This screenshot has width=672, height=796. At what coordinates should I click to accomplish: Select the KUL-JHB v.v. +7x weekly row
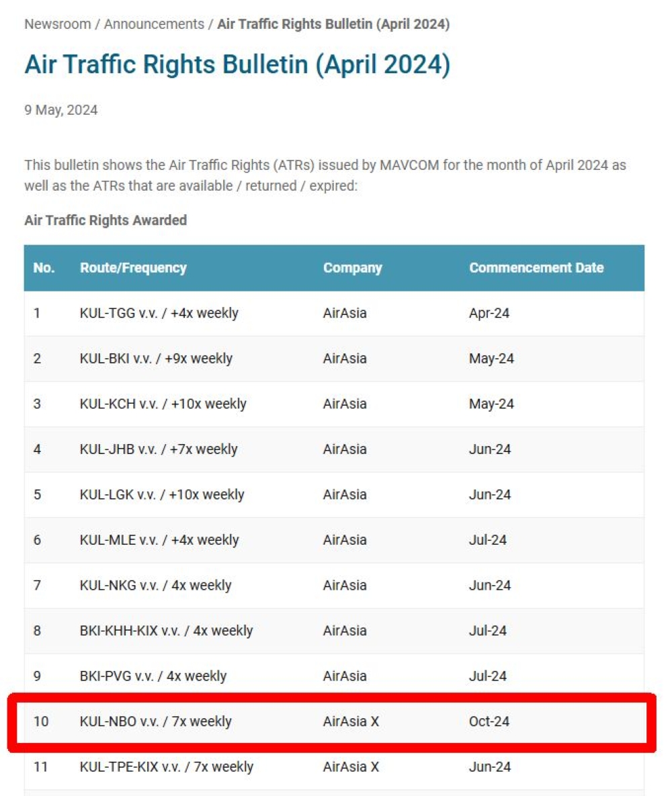pyautogui.click(x=159, y=449)
